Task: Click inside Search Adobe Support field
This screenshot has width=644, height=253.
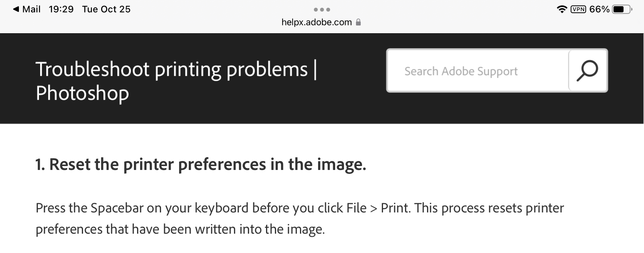Action: coord(478,71)
